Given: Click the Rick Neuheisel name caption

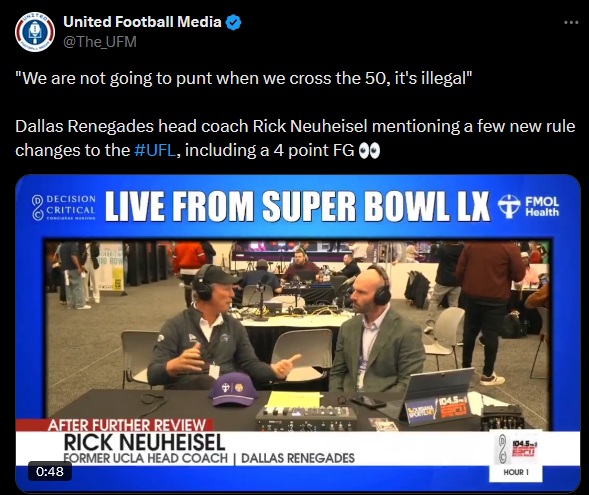Looking at the screenshot, I should point(144,442).
